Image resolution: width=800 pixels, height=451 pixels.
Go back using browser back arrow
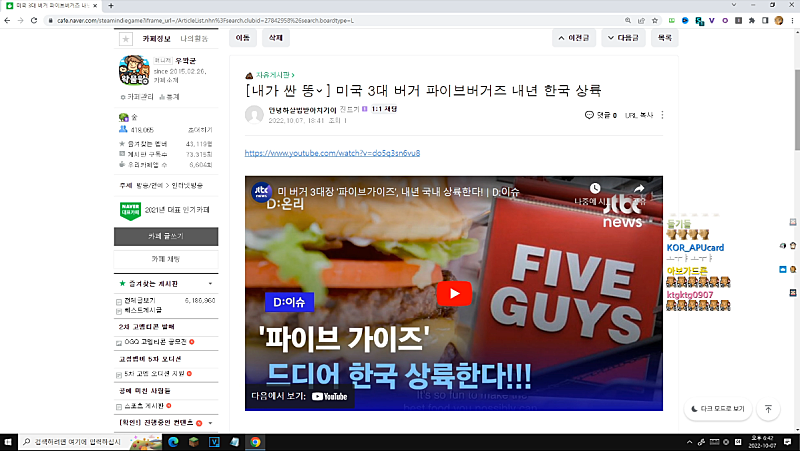pos(7,20)
